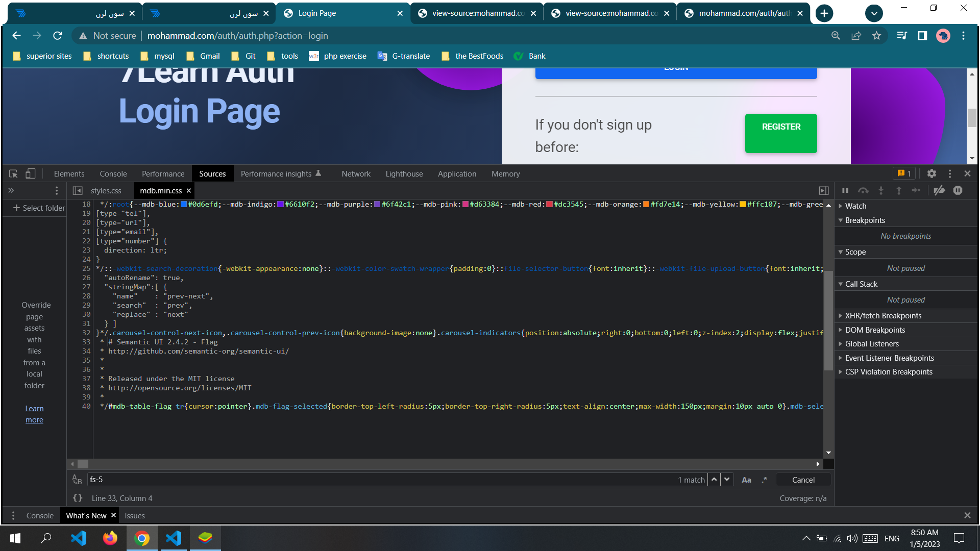Open new tab with plus button
Viewport: 980px width, 551px height.
[824, 13]
